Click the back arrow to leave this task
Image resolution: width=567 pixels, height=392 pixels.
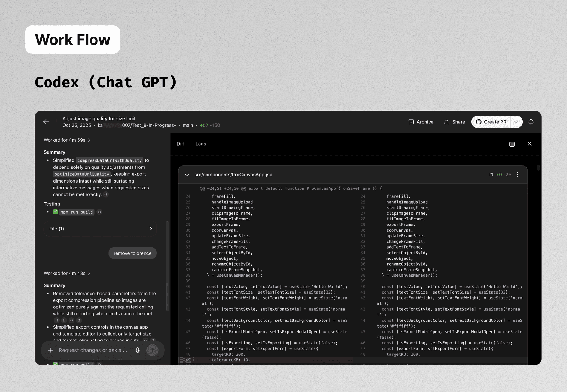click(46, 122)
